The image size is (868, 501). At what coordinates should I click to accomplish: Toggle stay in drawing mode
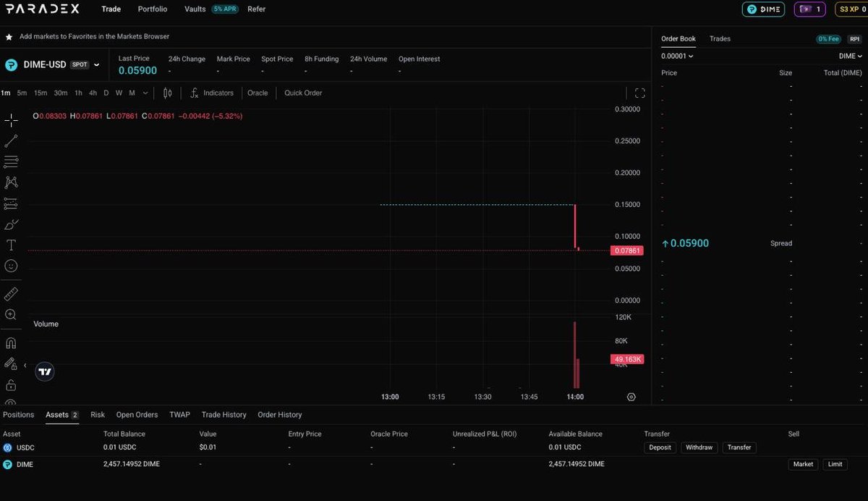[x=11, y=363]
